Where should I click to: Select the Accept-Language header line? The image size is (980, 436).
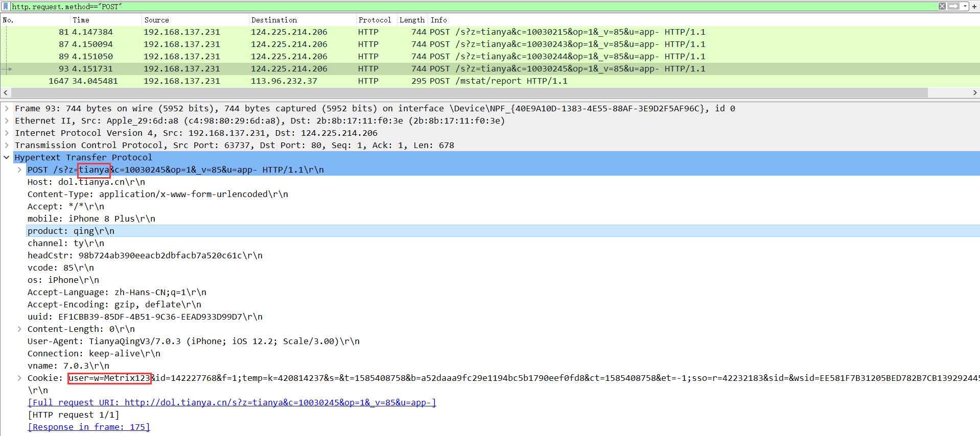(x=117, y=292)
